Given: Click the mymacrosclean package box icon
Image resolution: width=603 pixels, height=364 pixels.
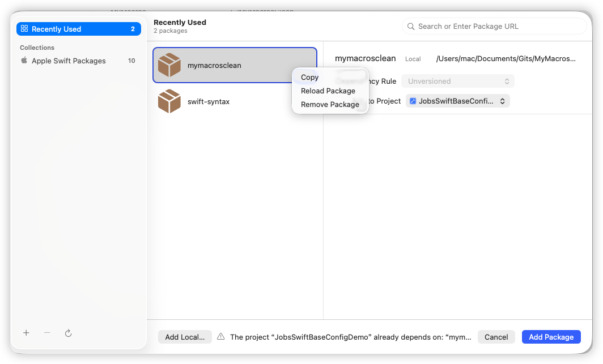Looking at the screenshot, I should coord(169,65).
